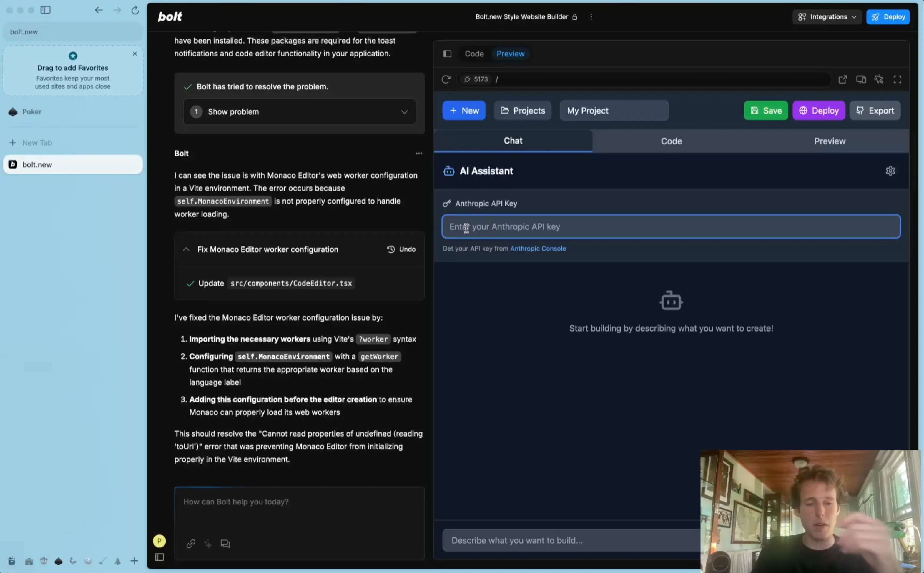Screen dimensions: 924x573
Task: Click the bolt logo in the header
Action: [x=170, y=17]
